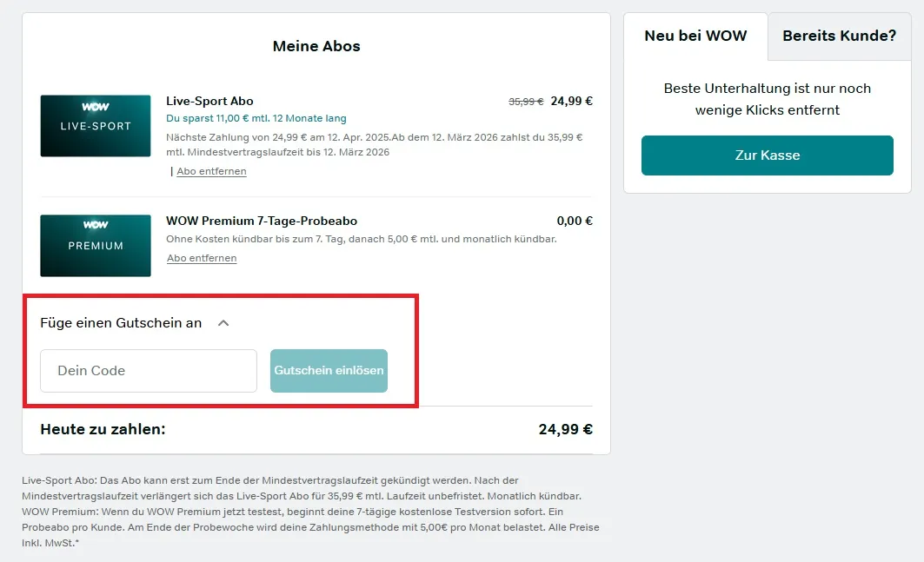Click the 0,00 € price of the Probeabo
Viewport: 924px width, 562px height.
575,221
